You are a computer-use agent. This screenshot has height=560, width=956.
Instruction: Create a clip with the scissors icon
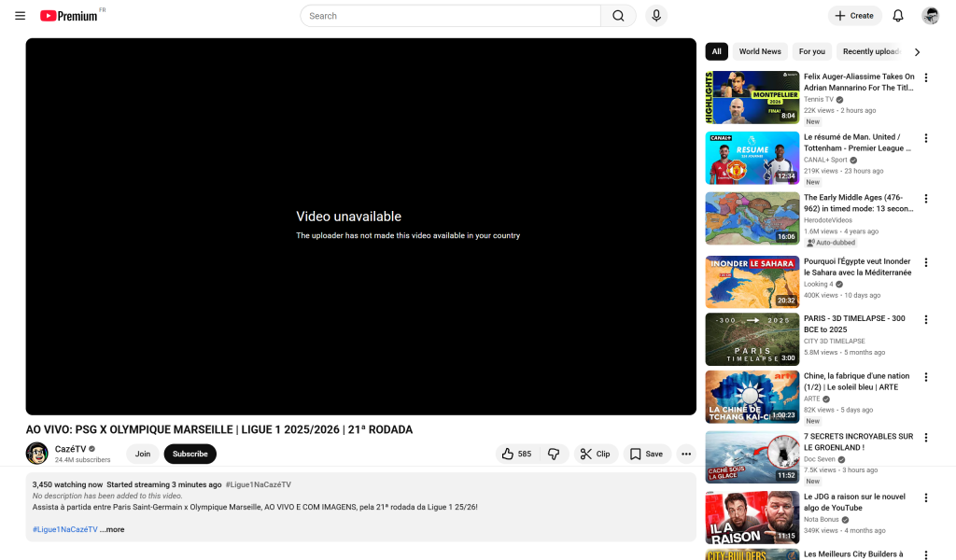(596, 454)
